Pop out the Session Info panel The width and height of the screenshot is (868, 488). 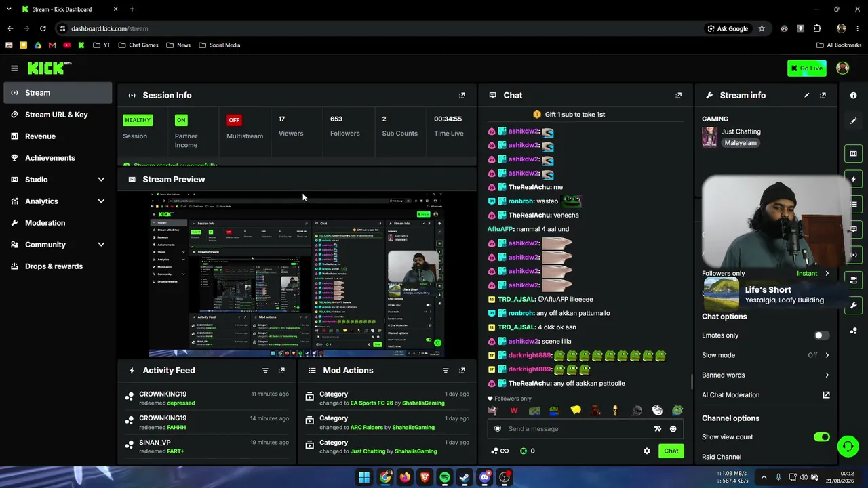pos(462,96)
